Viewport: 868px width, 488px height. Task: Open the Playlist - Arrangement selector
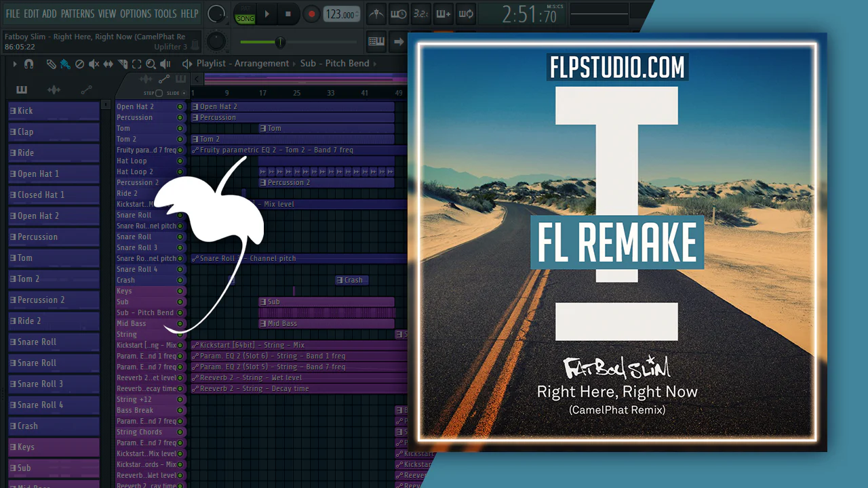pyautogui.click(x=243, y=63)
